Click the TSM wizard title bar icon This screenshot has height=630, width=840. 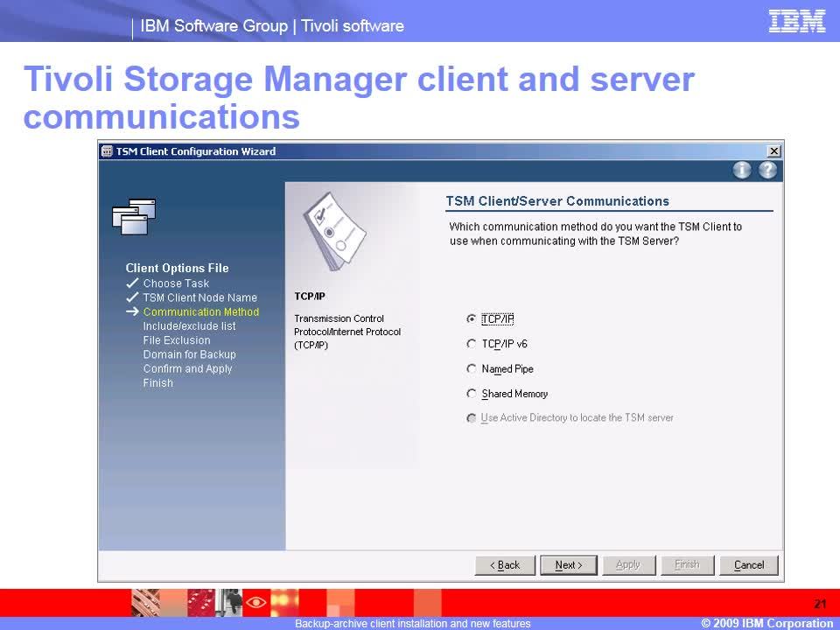pyautogui.click(x=107, y=151)
